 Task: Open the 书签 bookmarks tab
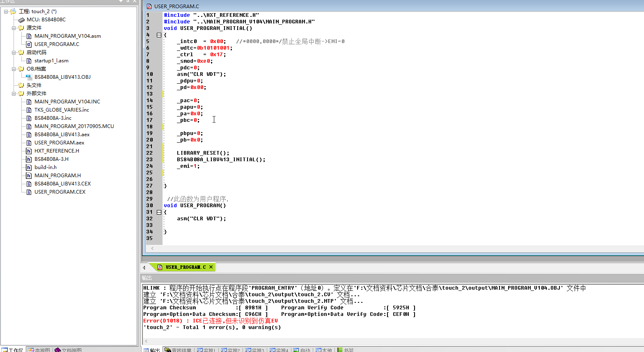(x=346, y=350)
